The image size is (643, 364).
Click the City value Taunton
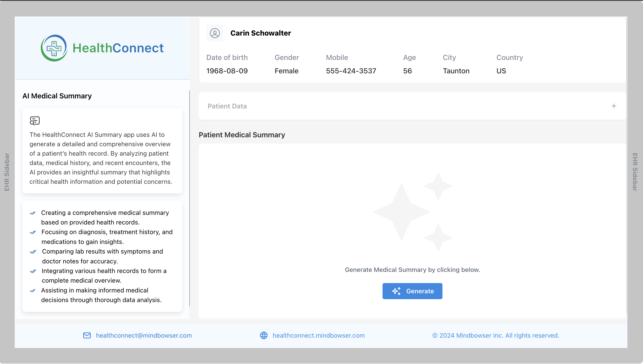point(456,71)
